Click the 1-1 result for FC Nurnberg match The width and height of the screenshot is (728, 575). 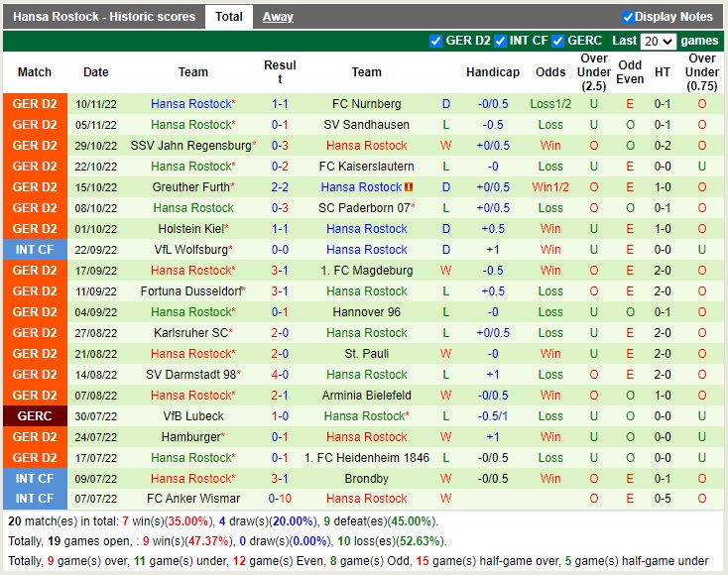click(x=280, y=104)
